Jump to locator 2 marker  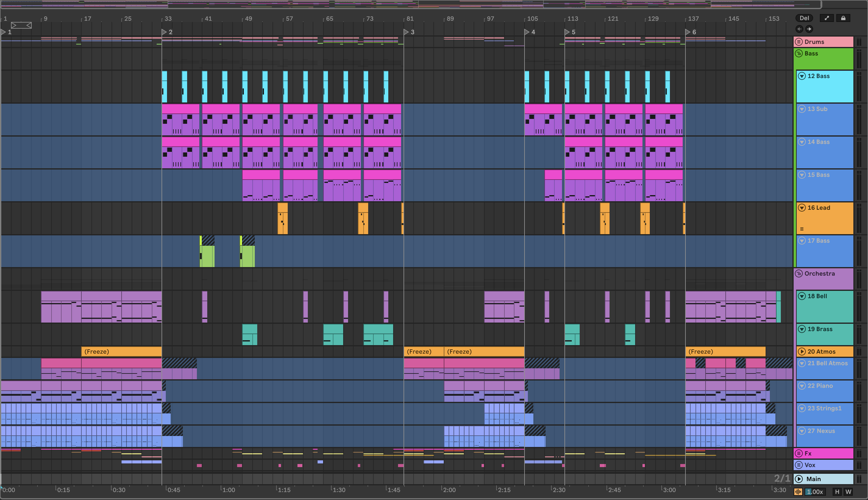pyautogui.click(x=164, y=32)
